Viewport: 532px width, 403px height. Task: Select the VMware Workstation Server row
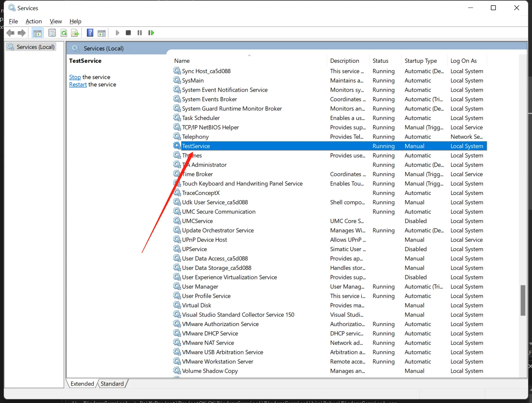(330, 361)
